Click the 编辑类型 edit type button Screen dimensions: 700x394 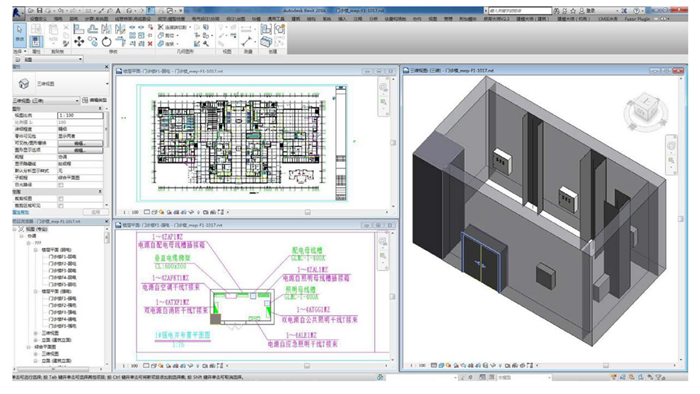[95, 100]
